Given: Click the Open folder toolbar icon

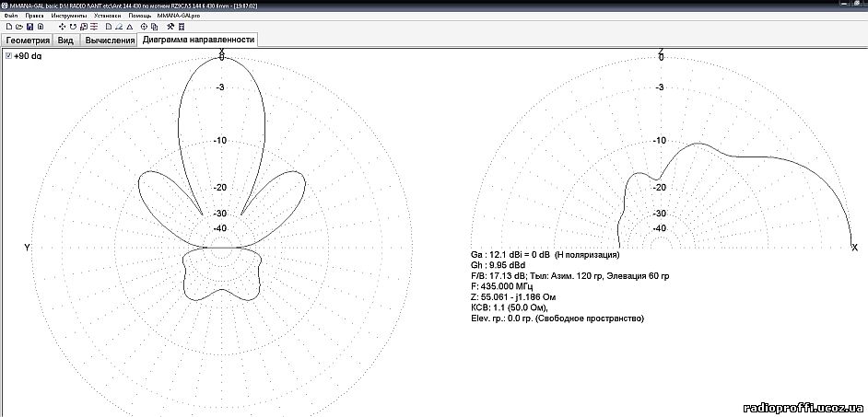Looking at the screenshot, I should point(19,27).
